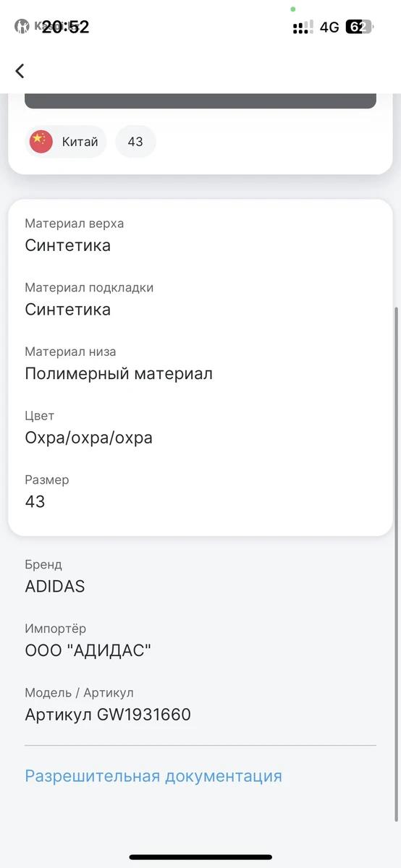
Task: Tap the Полимерный материал value
Action: pyautogui.click(x=119, y=374)
